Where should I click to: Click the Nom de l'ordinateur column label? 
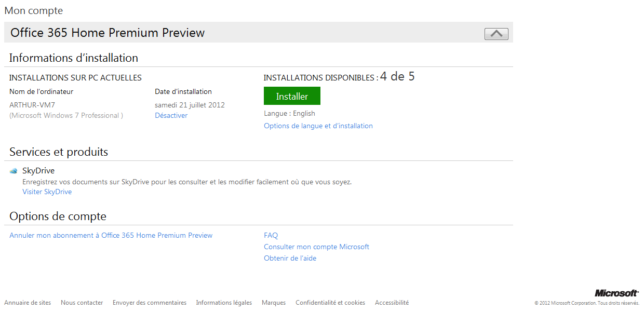click(x=42, y=91)
